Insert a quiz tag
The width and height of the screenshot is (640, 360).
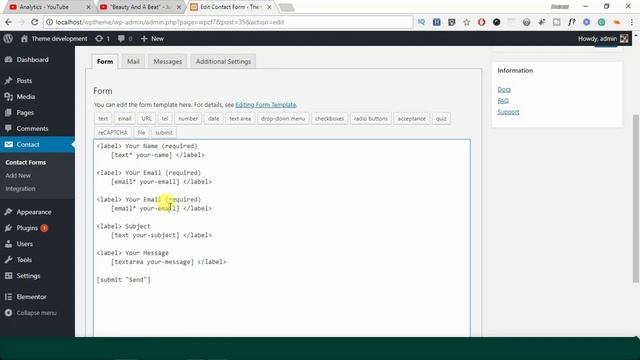coord(441,119)
